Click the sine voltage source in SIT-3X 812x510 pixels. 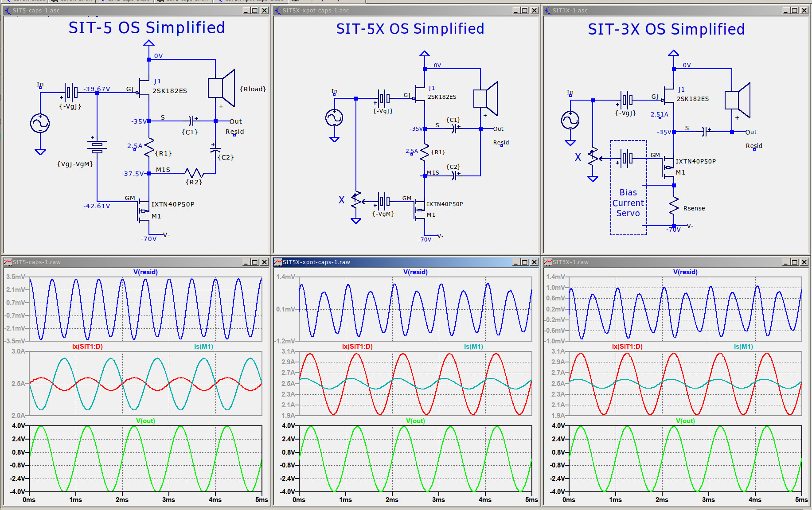click(570, 120)
